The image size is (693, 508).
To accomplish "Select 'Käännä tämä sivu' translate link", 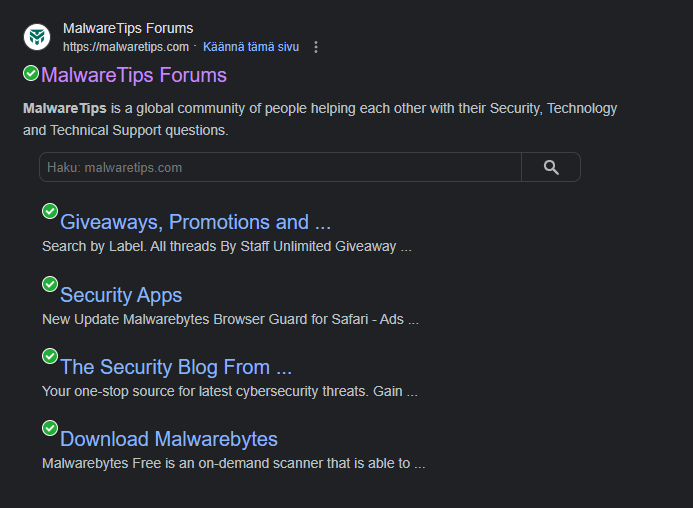I will 249,47.
